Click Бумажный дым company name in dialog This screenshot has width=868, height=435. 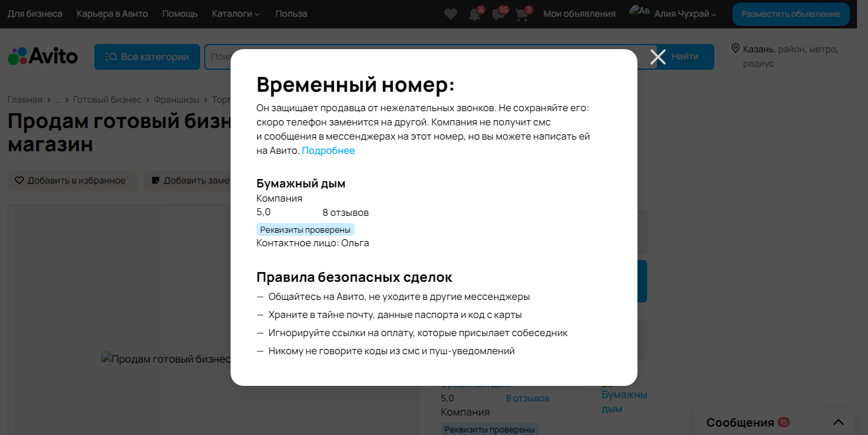(301, 184)
